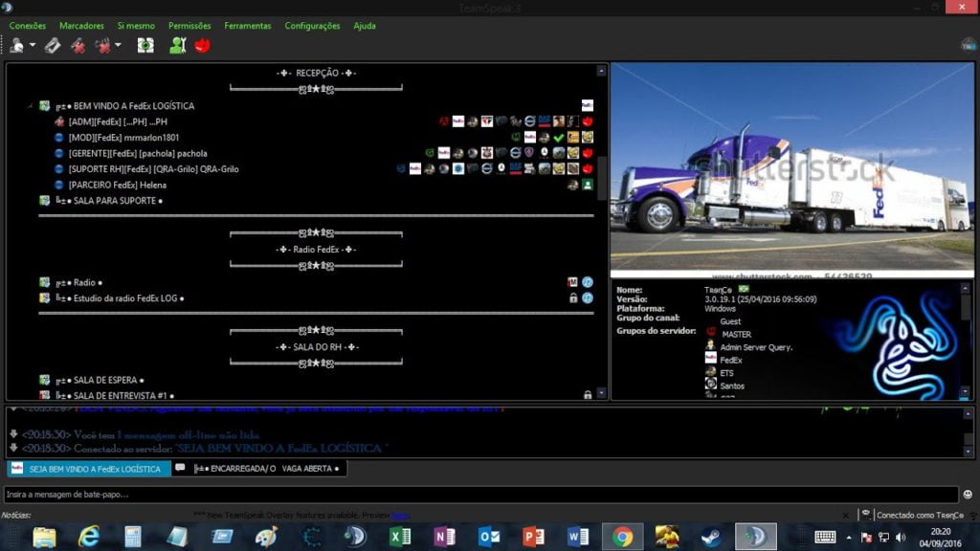Click the volume speaker tray icon

click(901, 537)
